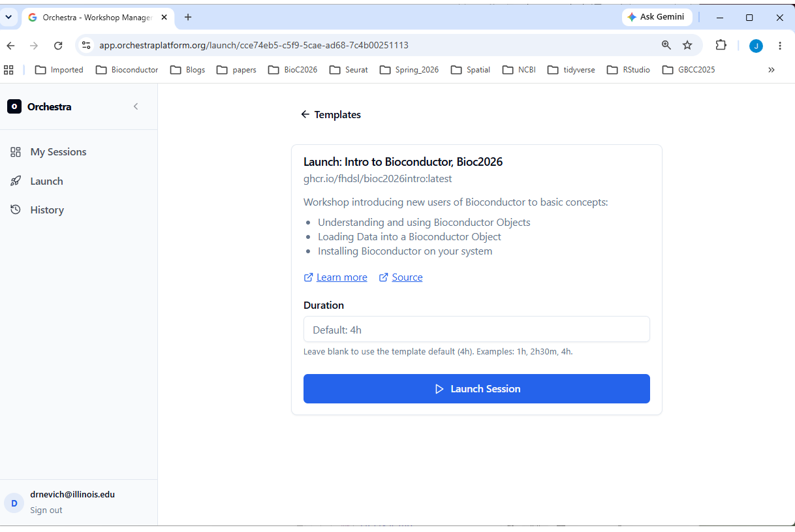Click the History clock icon
This screenshot has width=795, height=532.
(16, 210)
